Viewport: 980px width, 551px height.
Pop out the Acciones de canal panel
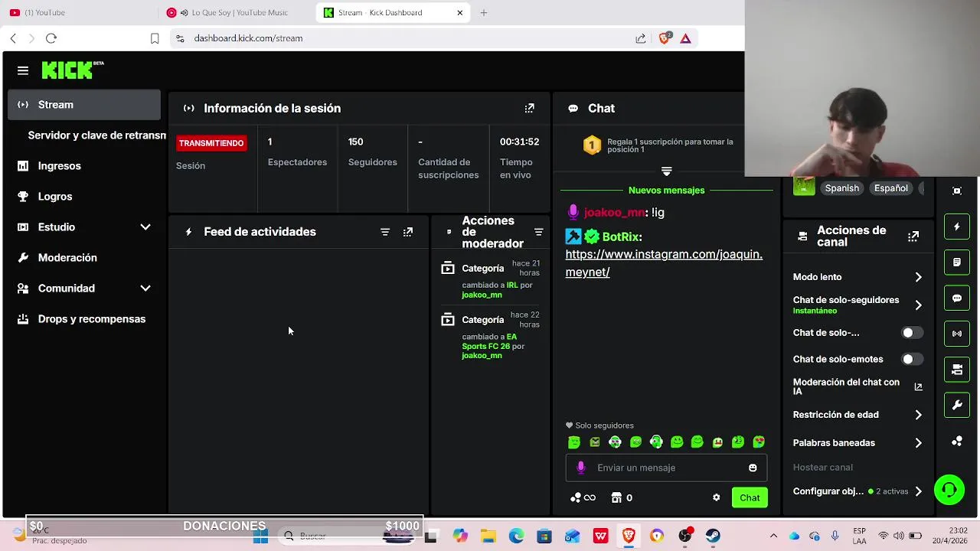tap(913, 236)
